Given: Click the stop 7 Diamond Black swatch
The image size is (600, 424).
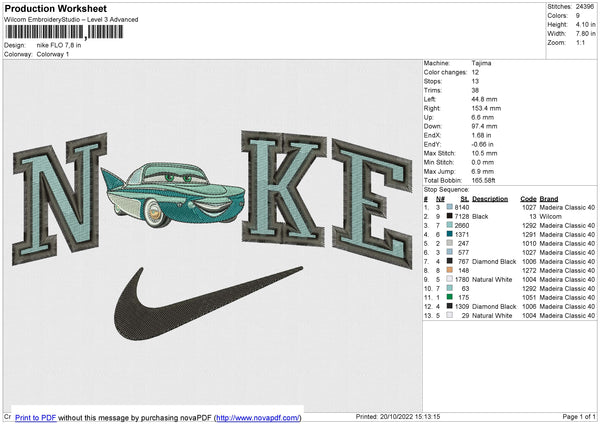Looking at the screenshot, I should click(x=449, y=261).
